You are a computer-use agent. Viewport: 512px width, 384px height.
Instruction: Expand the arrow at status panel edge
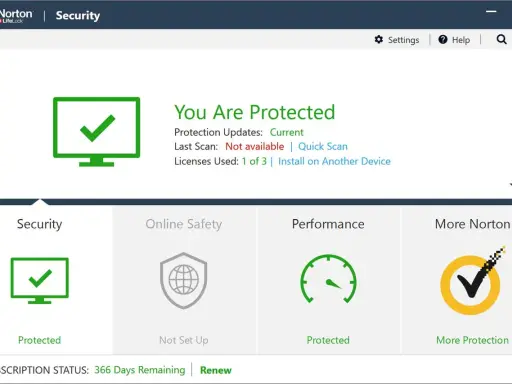[x=510, y=184]
